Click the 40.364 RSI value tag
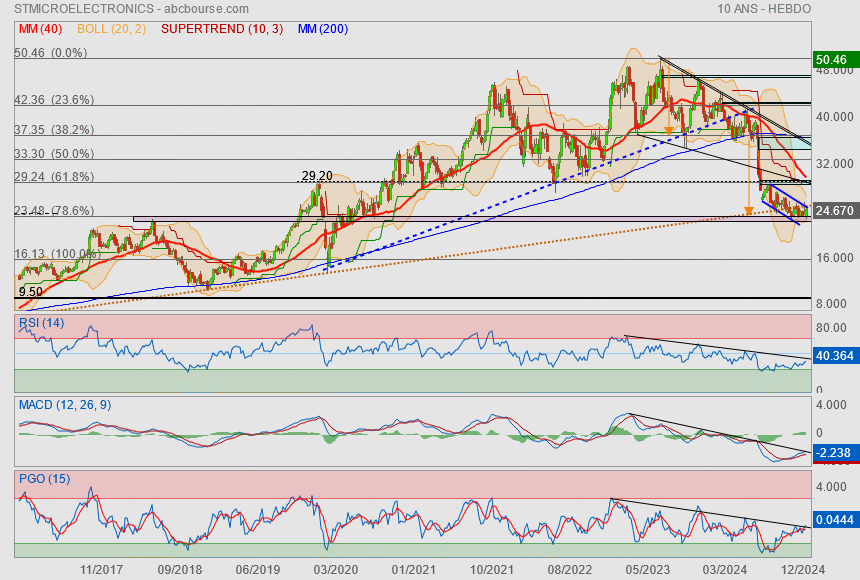Image resolution: width=860 pixels, height=580 pixels. 835,356
